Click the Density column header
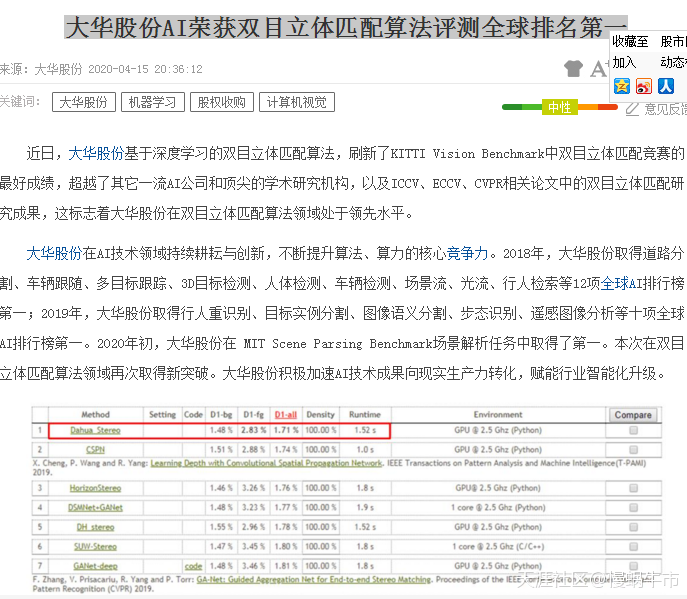 pyautogui.click(x=320, y=415)
